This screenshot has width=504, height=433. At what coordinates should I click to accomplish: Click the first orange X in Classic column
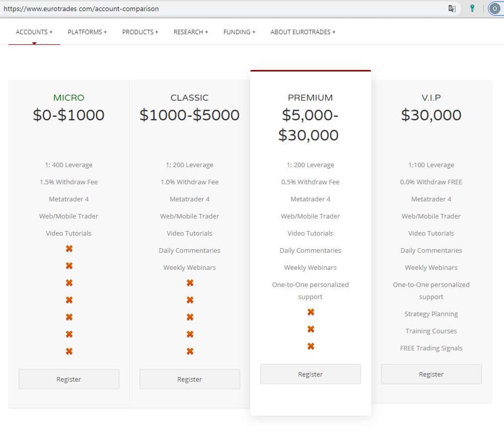(x=190, y=283)
